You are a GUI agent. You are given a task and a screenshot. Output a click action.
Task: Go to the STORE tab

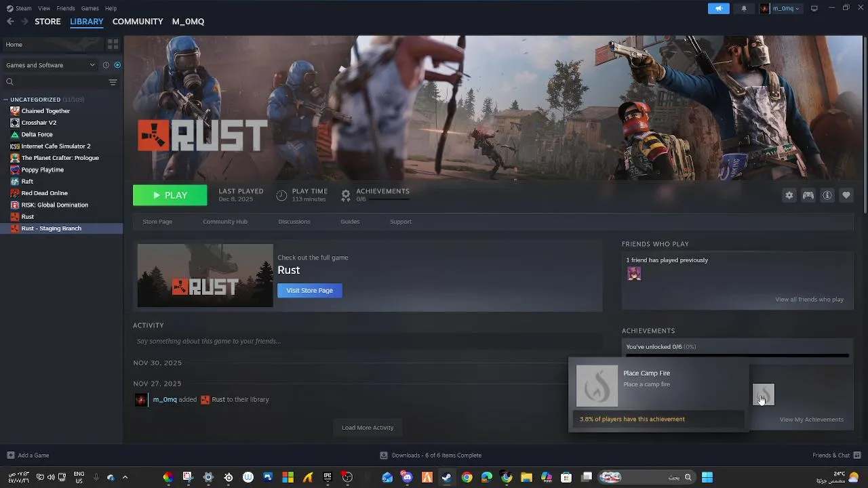[x=47, y=22]
